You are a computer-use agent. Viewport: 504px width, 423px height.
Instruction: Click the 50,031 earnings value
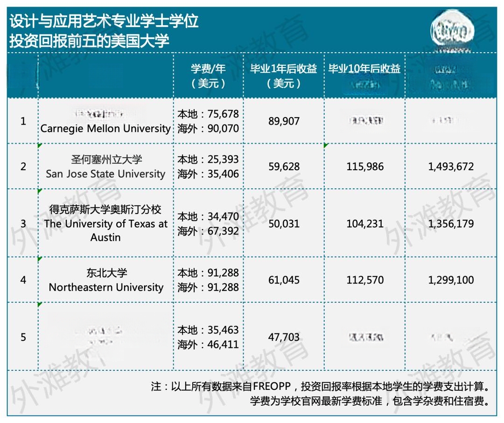point(284,223)
